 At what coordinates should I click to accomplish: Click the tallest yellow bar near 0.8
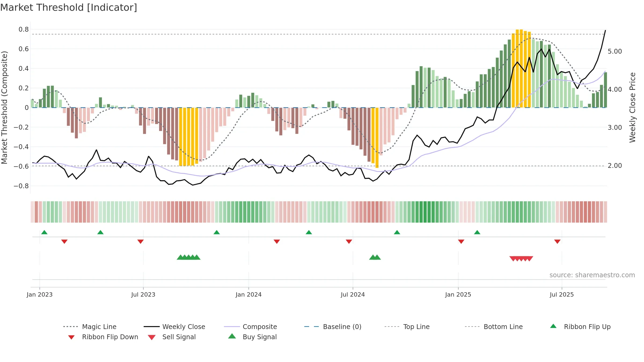click(521, 68)
